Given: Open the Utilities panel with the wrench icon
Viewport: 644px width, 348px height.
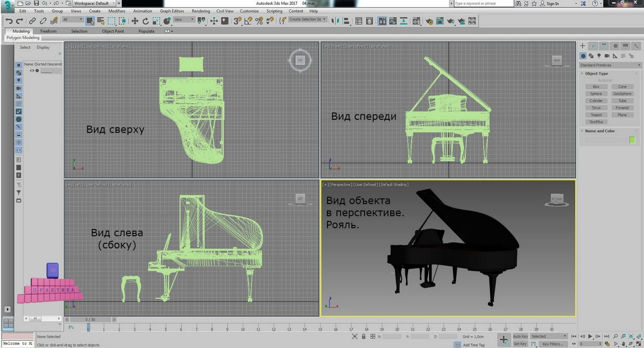Looking at the screenshot, I should click(635, 46).
